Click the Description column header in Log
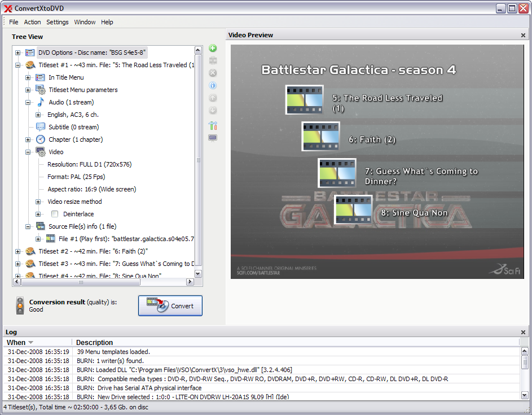Image resolution: width=532 pixels, height=415 pixels. (x=296, y=342)
